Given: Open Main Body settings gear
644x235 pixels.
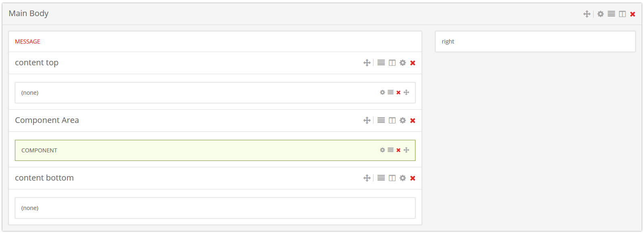Looking at the screenshot, I should pyautogui.click(x=600, y=14).
